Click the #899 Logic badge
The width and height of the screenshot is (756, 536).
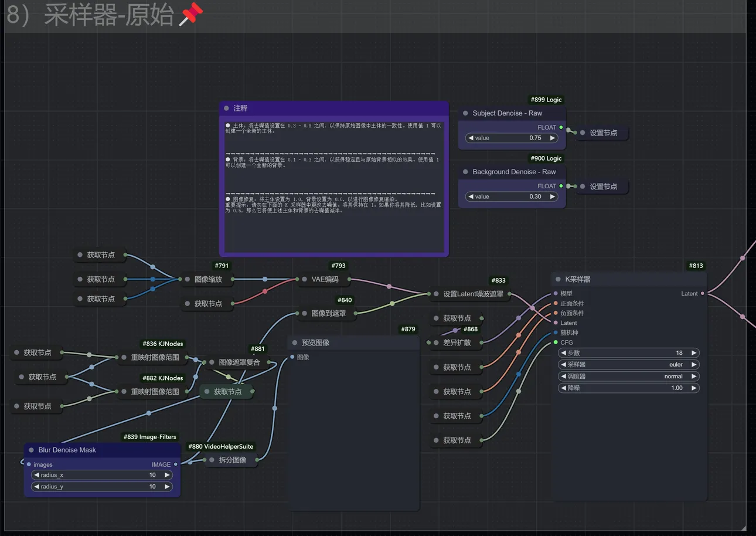click(546, 100)
